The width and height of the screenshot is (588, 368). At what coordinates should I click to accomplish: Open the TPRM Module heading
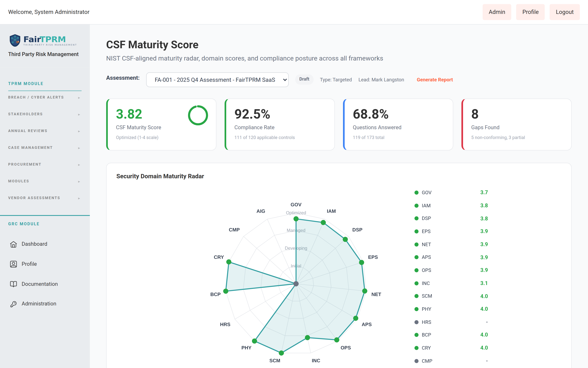coord(26,84)
